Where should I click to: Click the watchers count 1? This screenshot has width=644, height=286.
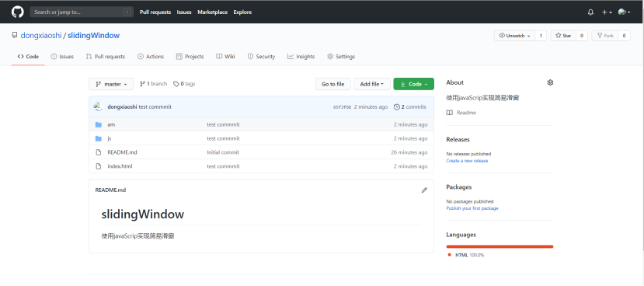coord(541,36)
